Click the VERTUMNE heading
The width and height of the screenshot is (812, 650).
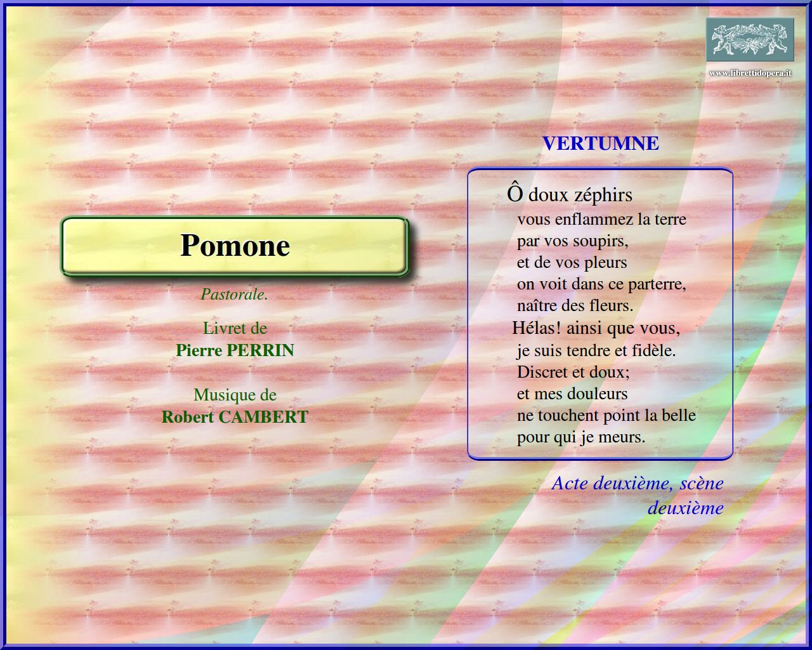pyautogui.click(x=600, y=143)
